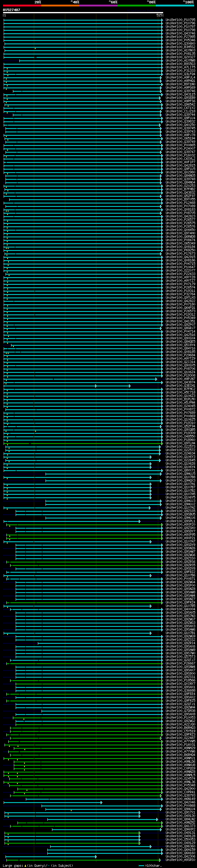Screen dimensions: 197x868
Task: Open hit UniRef100_P16031
Action: [x=180, y=744]
